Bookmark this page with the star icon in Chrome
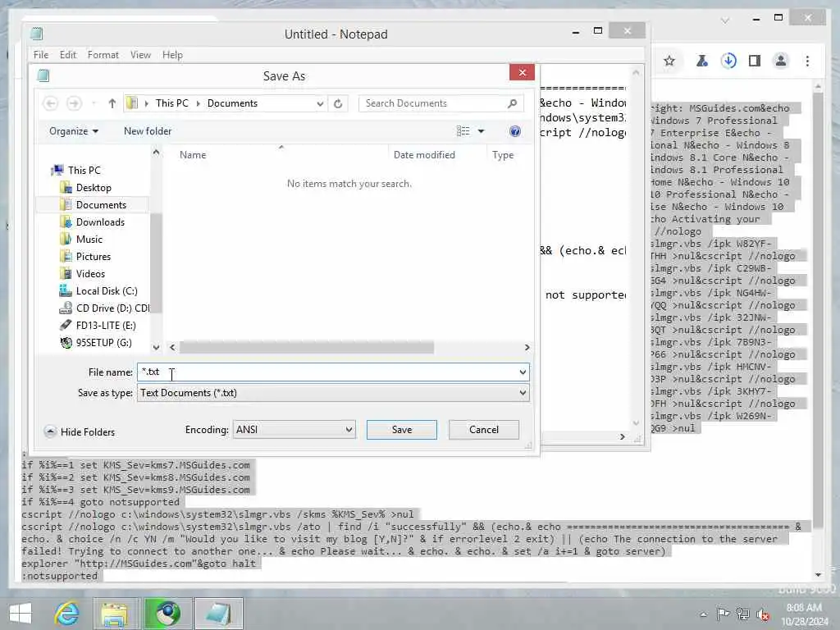 tap(669, 61)
